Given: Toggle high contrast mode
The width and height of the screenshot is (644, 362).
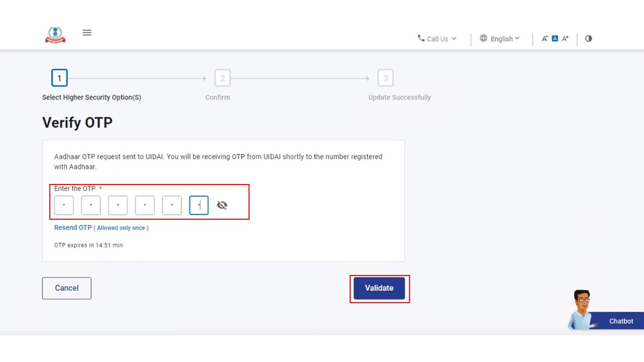Looking at the screenshot, I should point(589,39).
